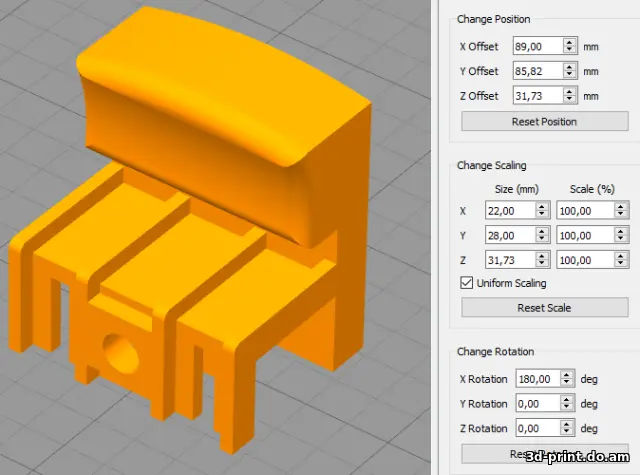Adjust the Y Scale percent spinner
The width and height of the screenshot is (640, 475).
click(x=622, y=235)
